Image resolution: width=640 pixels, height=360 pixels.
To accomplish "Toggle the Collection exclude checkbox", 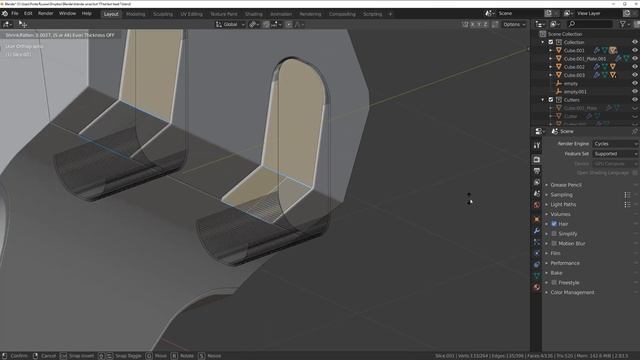I will [x=551, y=42].
